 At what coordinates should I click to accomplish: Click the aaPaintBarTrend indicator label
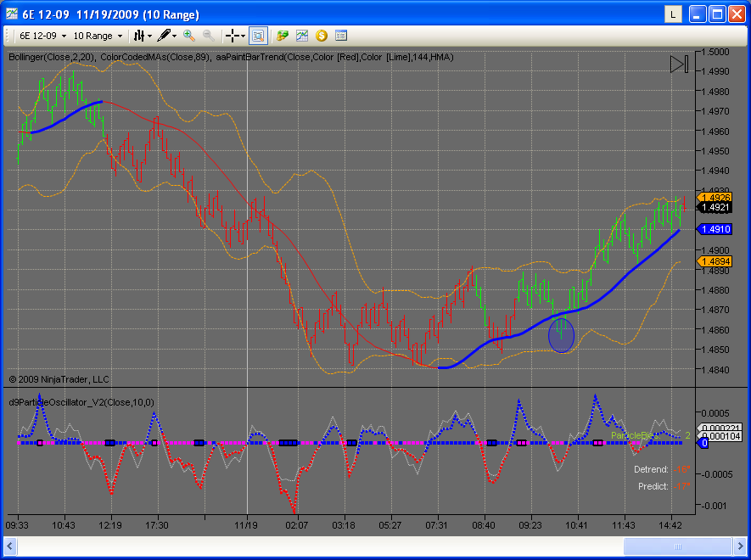pos(335,57)
